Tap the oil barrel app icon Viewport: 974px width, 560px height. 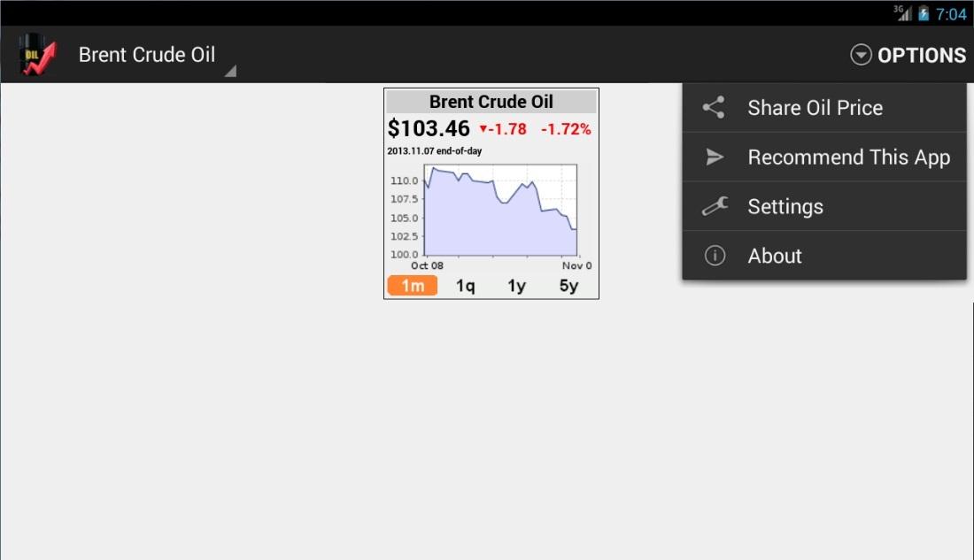(x=37, y=55)
